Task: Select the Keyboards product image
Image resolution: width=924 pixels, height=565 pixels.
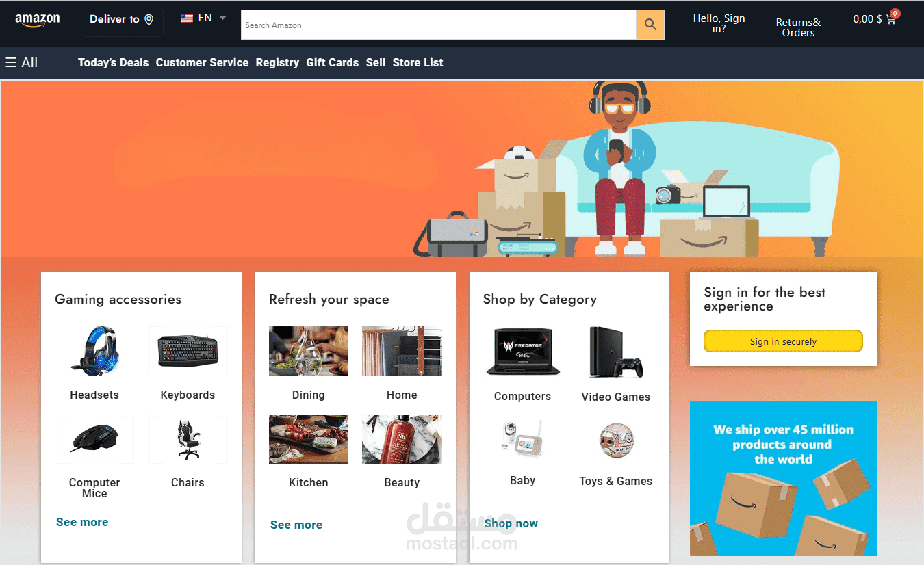Action: 188,351
